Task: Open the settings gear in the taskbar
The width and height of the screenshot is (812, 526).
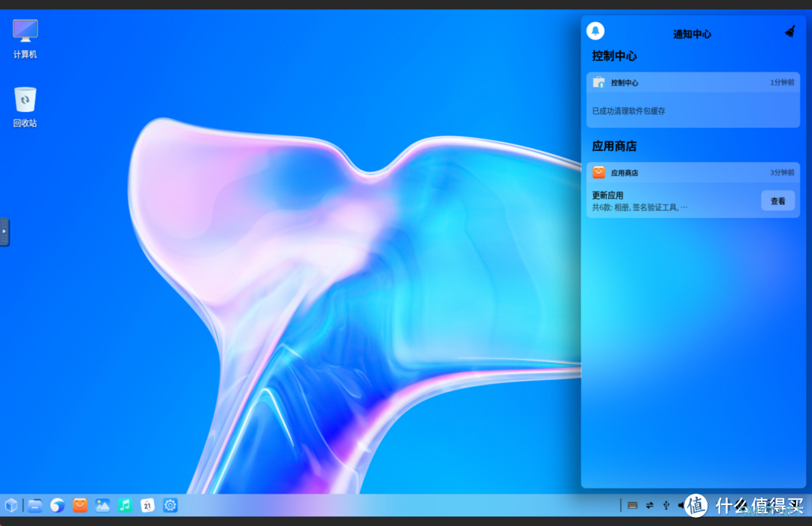Action: (171, 505)
